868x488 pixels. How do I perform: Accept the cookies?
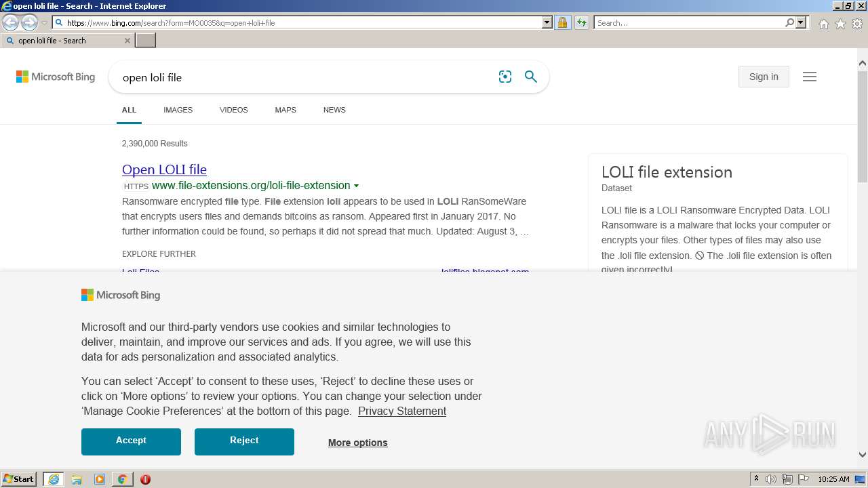[x=131, y=441]
